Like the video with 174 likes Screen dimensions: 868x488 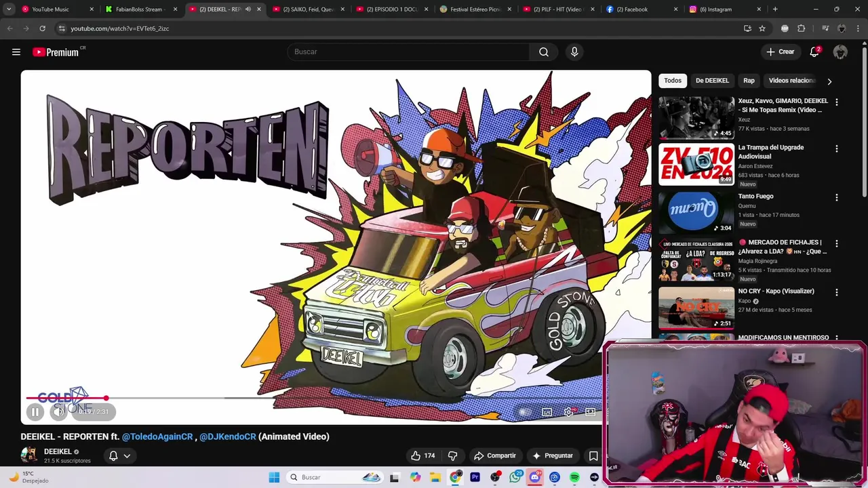pyautogui.click(x=422, y=455)
